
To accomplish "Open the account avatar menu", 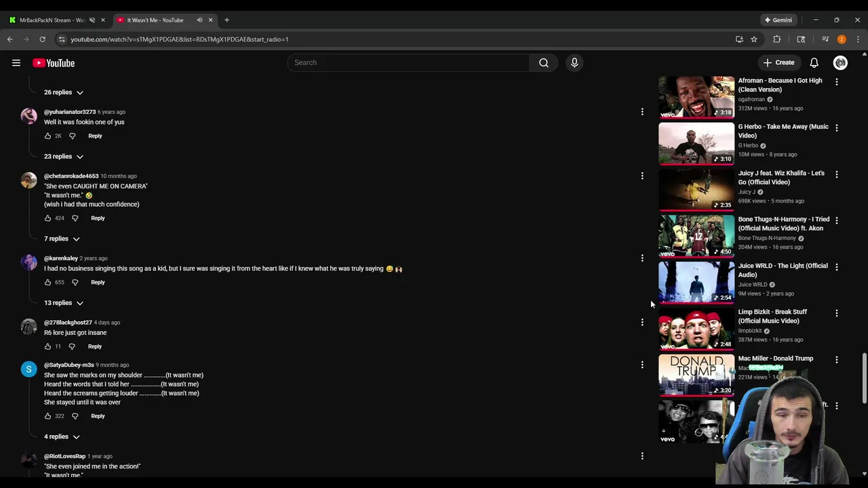I will point(840,62).
